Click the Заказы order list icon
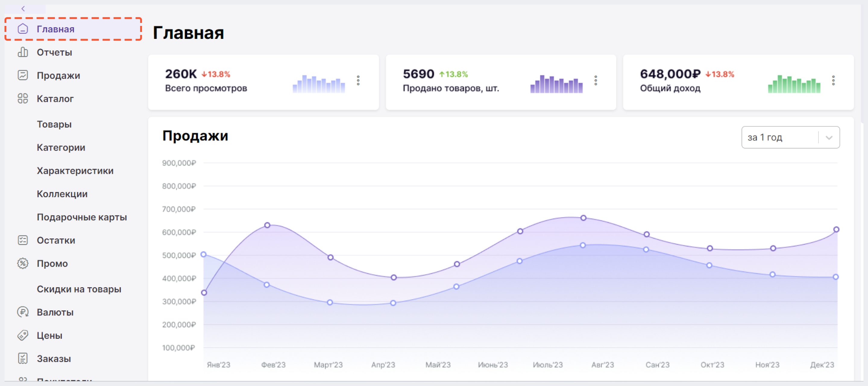The width and height of the screenshot is (868, 386). coord(23,358)
